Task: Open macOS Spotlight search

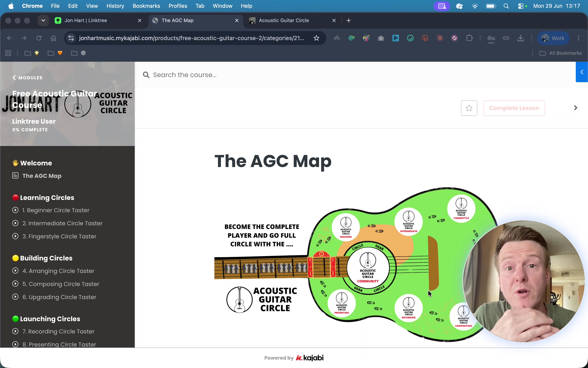Action: pyautogui.click(x=506, y=6)
